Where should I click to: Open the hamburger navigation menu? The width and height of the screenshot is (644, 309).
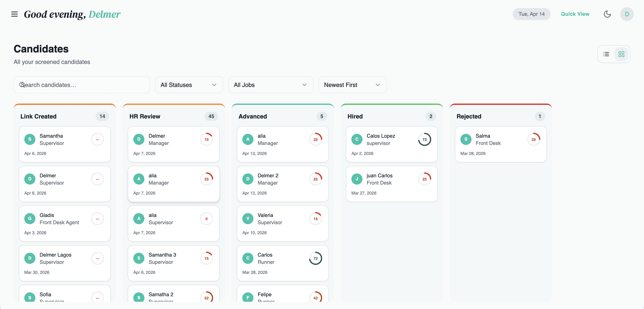[x=14, y=14]
